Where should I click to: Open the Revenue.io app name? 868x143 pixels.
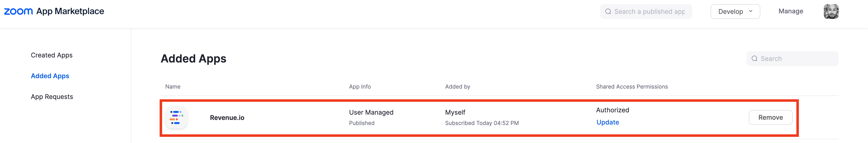coord(227,118)
